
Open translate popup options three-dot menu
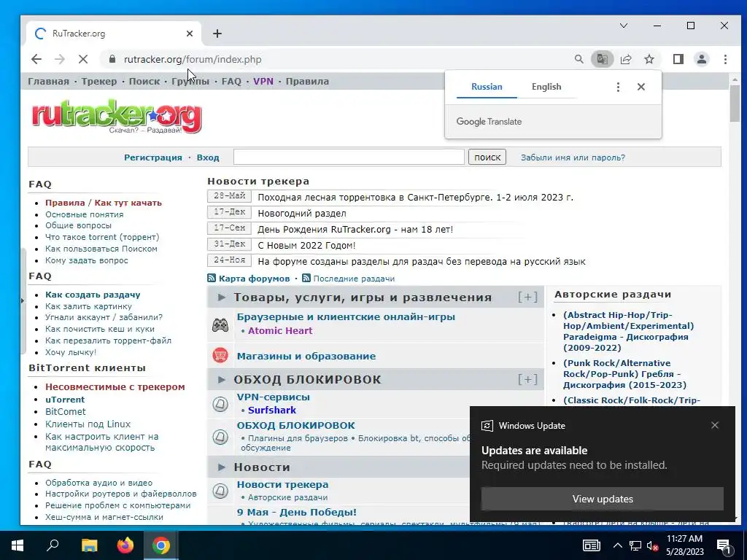[x=618, y=87]
